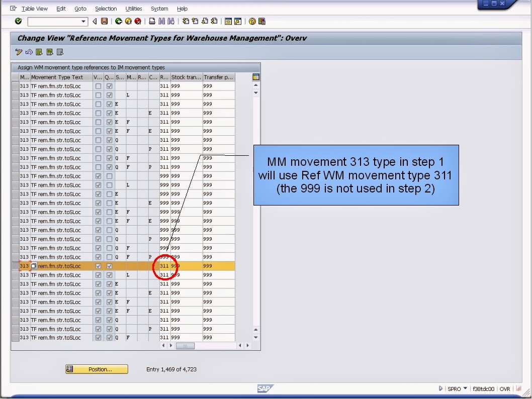
Task: Enable the Q column checkbox in the first row
Action: point(109,86)
